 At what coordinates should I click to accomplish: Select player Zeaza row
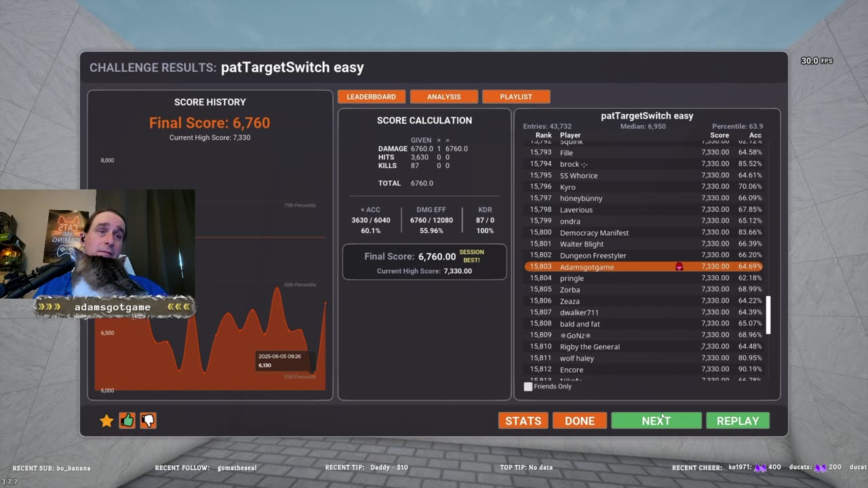pos(644,301)
